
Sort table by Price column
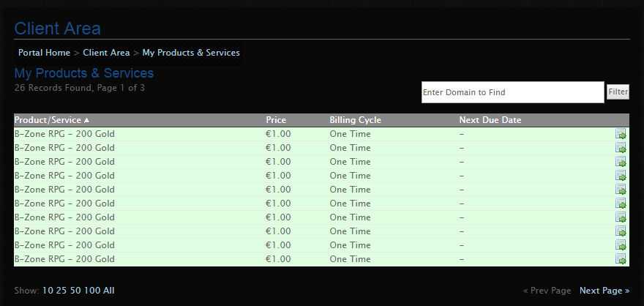click(x=276, y=120)
